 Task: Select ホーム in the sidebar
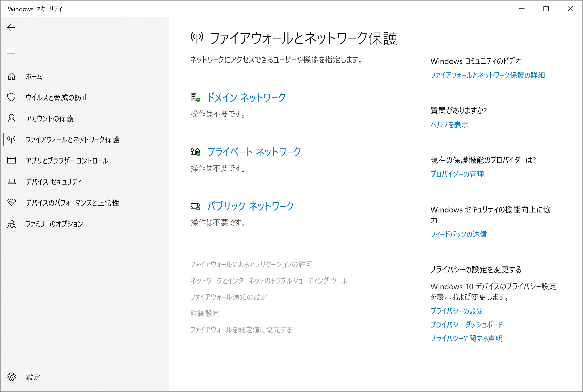34,77
